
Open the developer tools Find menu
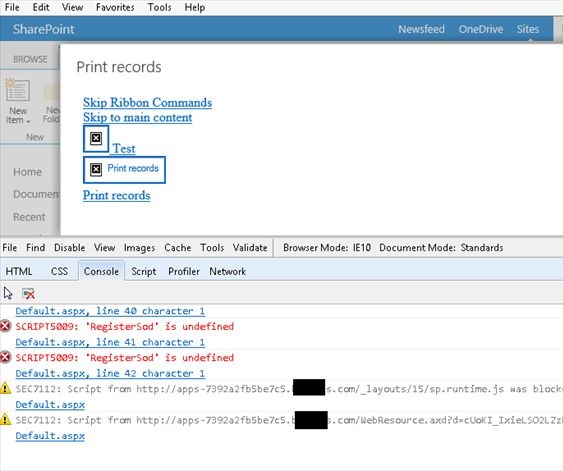(x=36, y=248)
